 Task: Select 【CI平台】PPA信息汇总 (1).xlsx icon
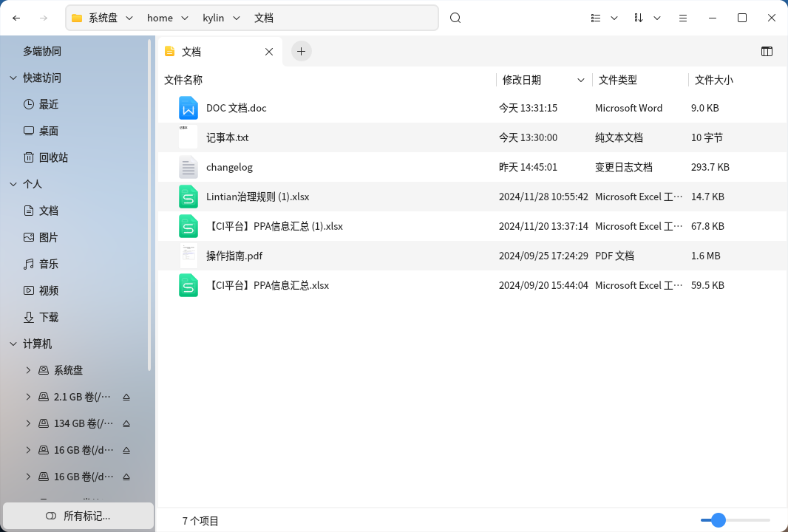pyautogui.click(x=188, y=226)
